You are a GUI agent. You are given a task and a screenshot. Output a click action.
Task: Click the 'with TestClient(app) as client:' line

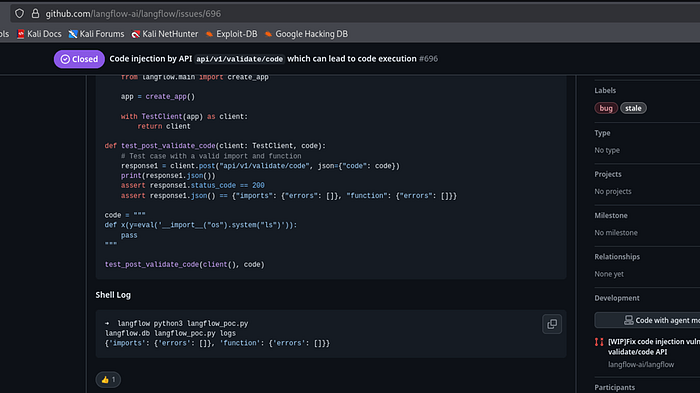coord(184,117)
